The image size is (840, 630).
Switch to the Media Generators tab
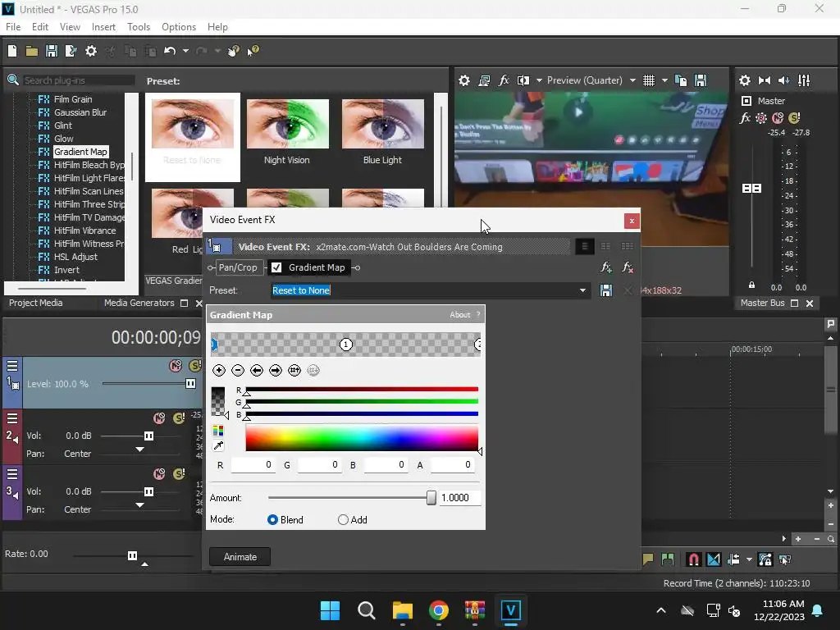pyautogui.click(x=139, y=303)
